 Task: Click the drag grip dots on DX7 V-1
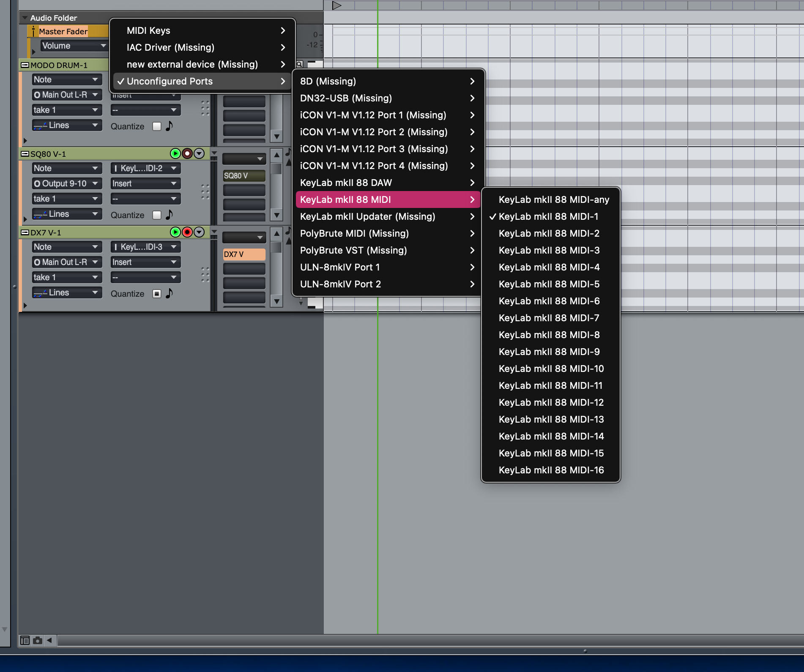click(205, 274)
